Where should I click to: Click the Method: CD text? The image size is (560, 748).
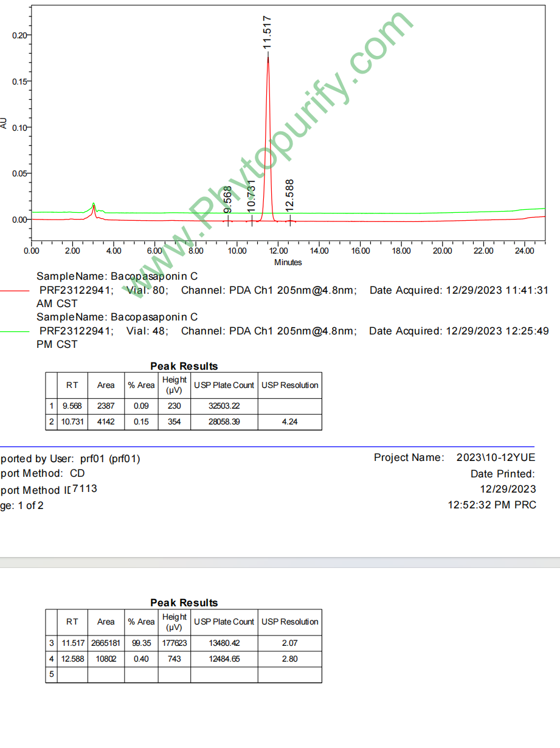click(x=54, y=474)
